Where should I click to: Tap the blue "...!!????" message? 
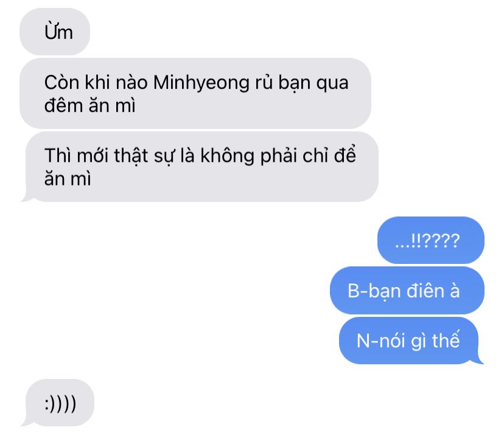point(431,240)
